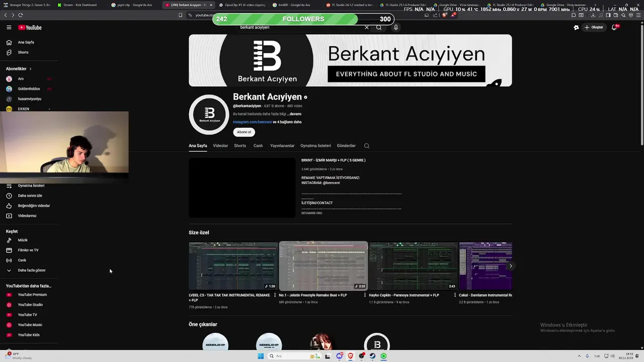The height and width of the screenshot is (362, 644).
Task: Open instagram.com/beercxnt link
Action: tap(252, 122)
